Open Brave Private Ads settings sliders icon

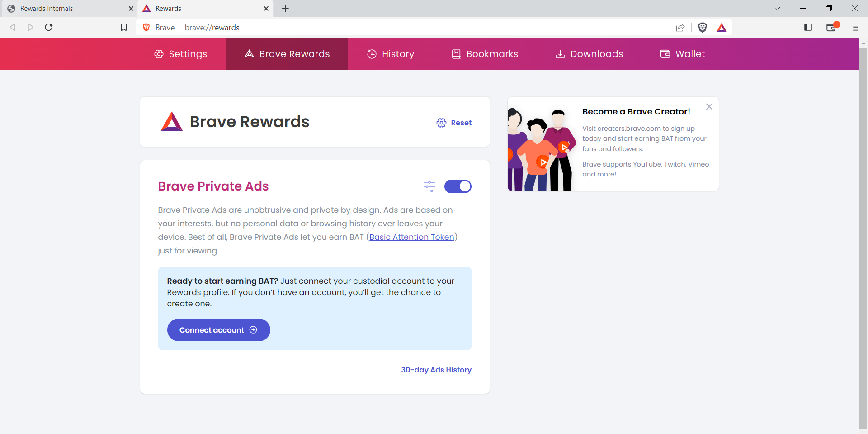[429, 186]
